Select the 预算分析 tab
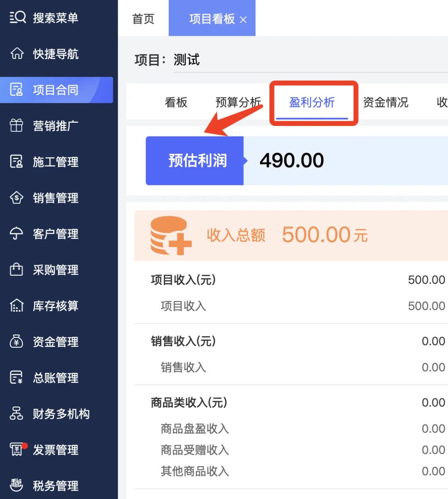The image size is (448, 499). click(239, 102)
